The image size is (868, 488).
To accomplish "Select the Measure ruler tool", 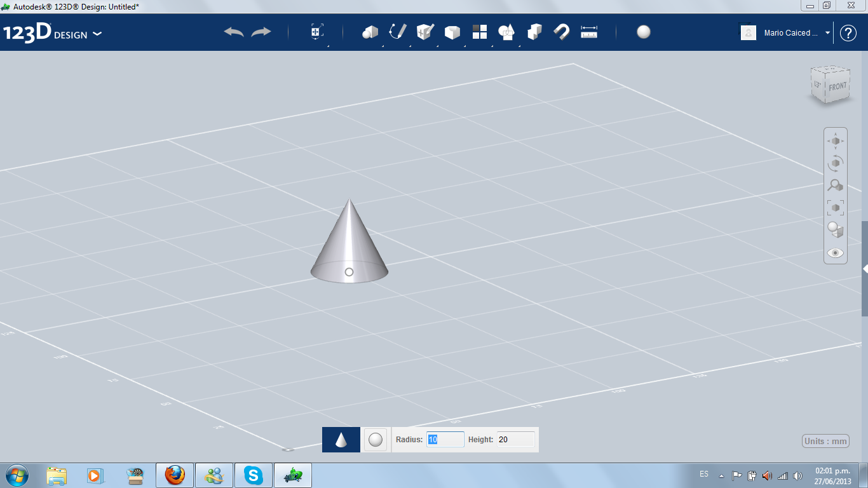I will point(589,32).
